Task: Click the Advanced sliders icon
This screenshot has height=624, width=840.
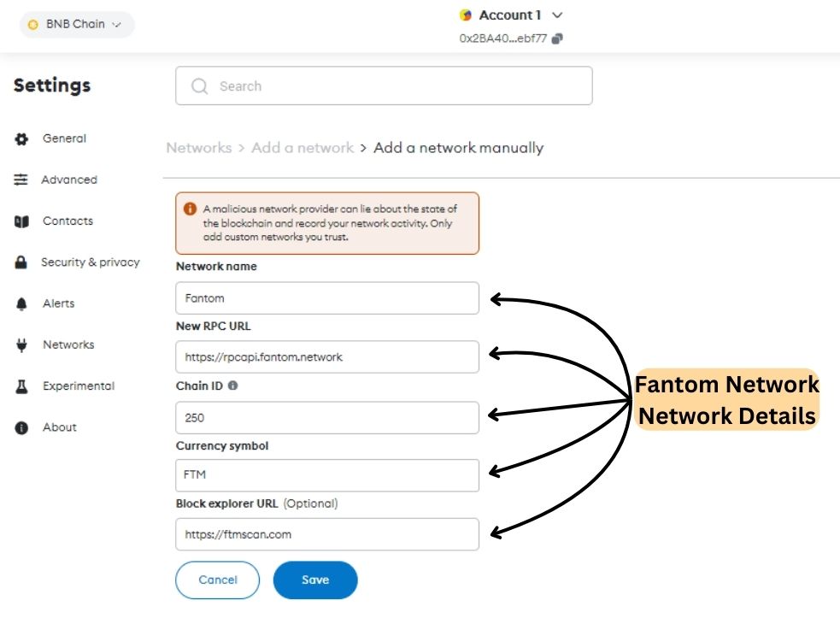Action: click(x=21, y=180)
